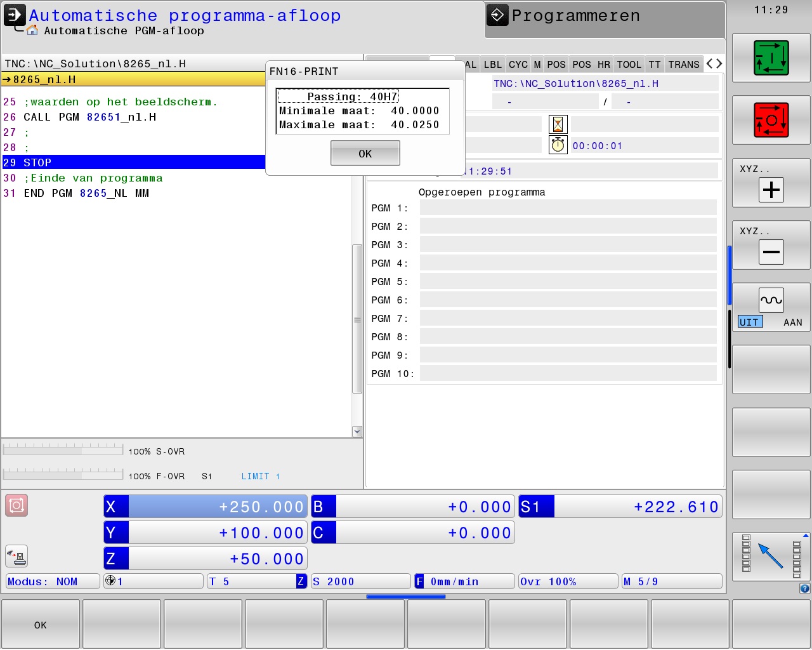
Task: Open the M status tab
Action: pyautogui.click(x=537, y=64)
